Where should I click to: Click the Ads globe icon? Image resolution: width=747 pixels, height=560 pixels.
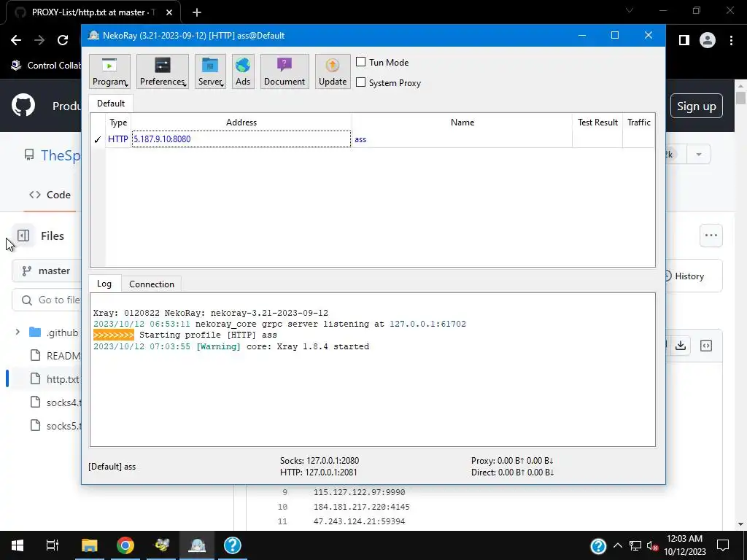243,71
